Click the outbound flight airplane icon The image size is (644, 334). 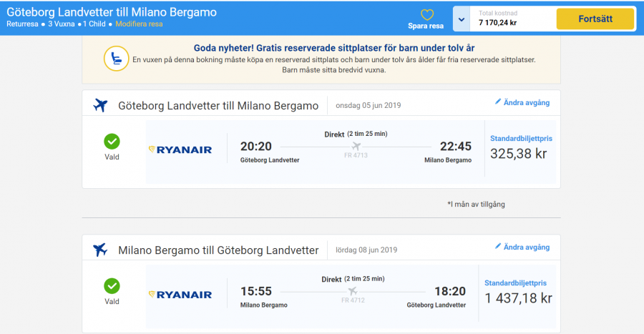[100, 105]
